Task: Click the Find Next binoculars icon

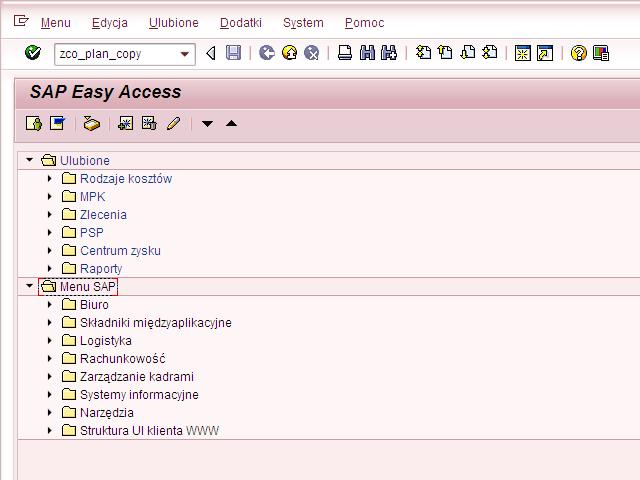Action: pos(389,53)
